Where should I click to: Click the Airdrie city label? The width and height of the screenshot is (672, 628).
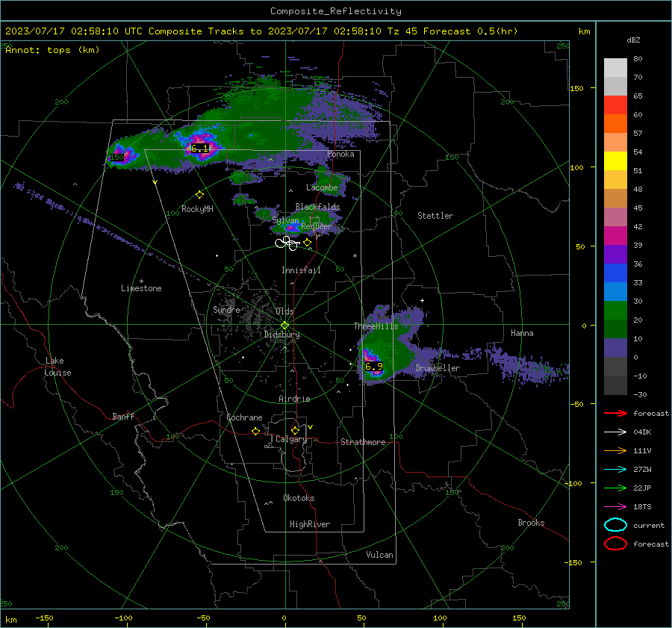[294, 399]
